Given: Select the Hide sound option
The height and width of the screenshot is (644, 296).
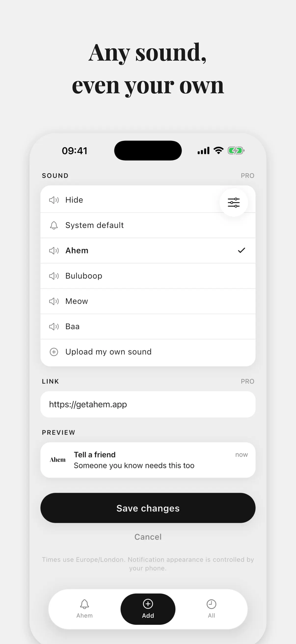Looking at the screenshot, I should coord(148,200).
